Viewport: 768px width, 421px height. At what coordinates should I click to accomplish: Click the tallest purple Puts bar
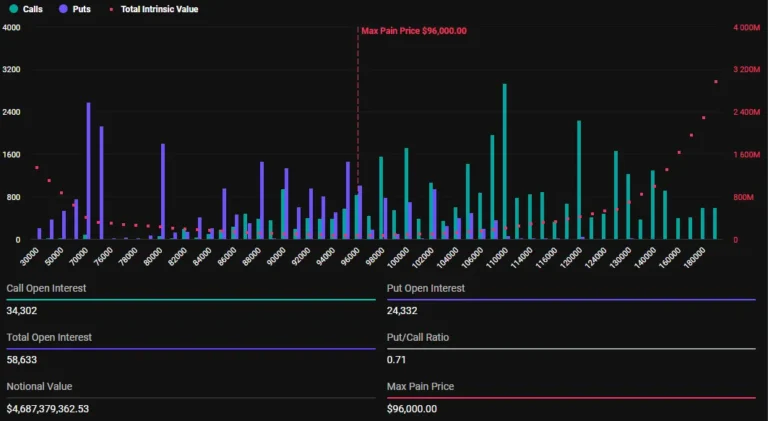click(x=89, y=171)
